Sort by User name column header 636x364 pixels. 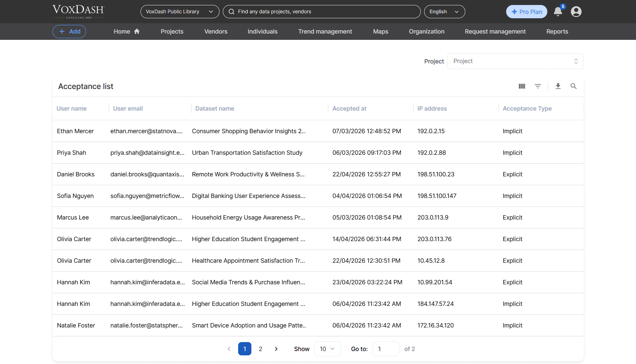[x=71, y=109]
